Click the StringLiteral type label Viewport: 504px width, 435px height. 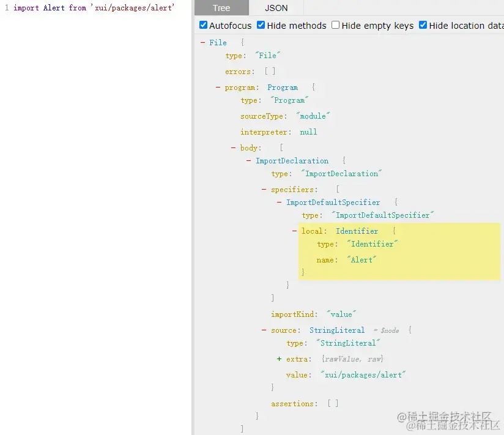click(x=337, y=330)
